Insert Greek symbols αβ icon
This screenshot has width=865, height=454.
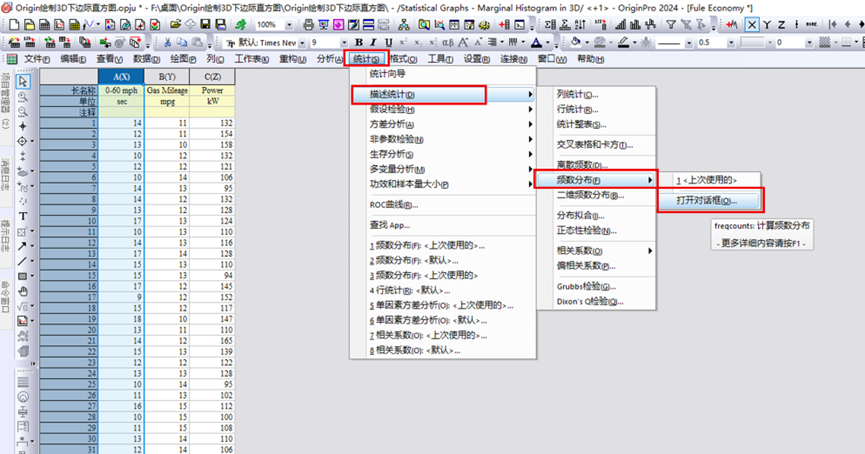[448, 42]
